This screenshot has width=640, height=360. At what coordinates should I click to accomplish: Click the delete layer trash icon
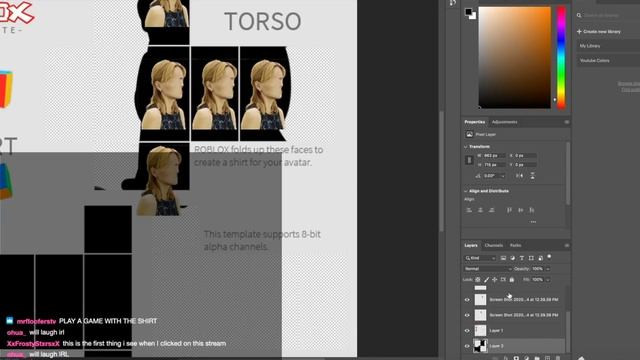click(558, 358)
